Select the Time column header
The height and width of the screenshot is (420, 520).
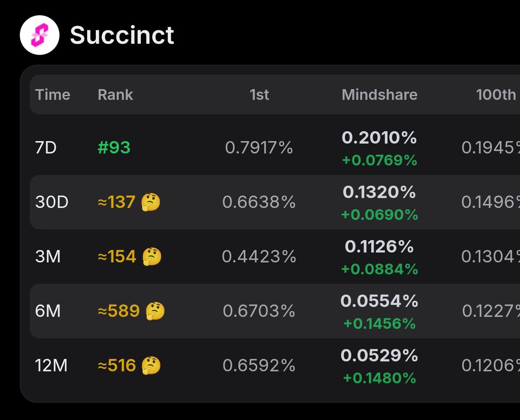tap(52, 94)
